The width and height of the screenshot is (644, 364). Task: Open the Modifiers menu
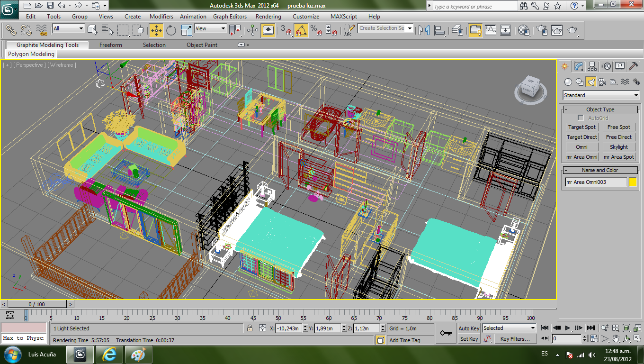tap(161, 16)
